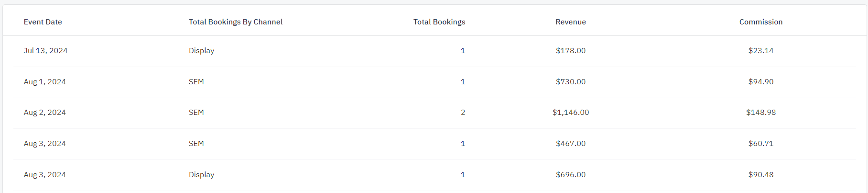
Task: Click the Total Bookings column header
Action: (x=439, y=22)
